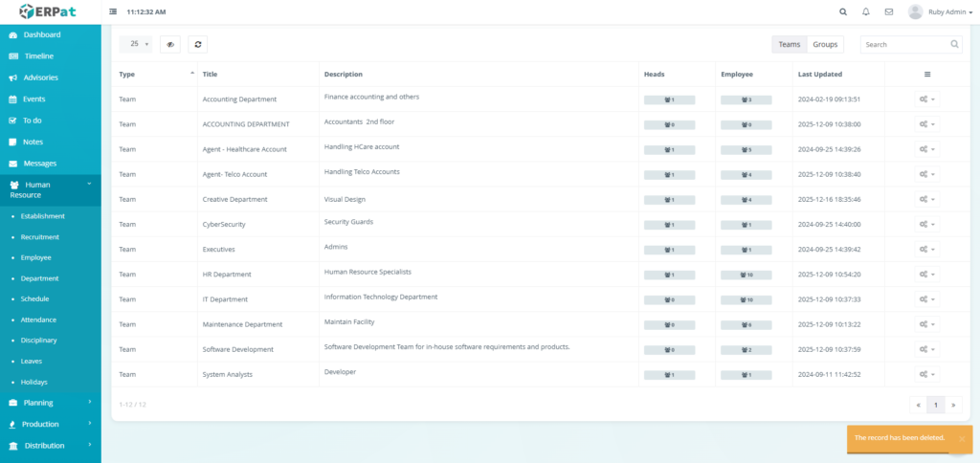Open actions gear for ACCOUNTING DEPARTMENT 2nd floor row

(926, 124)
